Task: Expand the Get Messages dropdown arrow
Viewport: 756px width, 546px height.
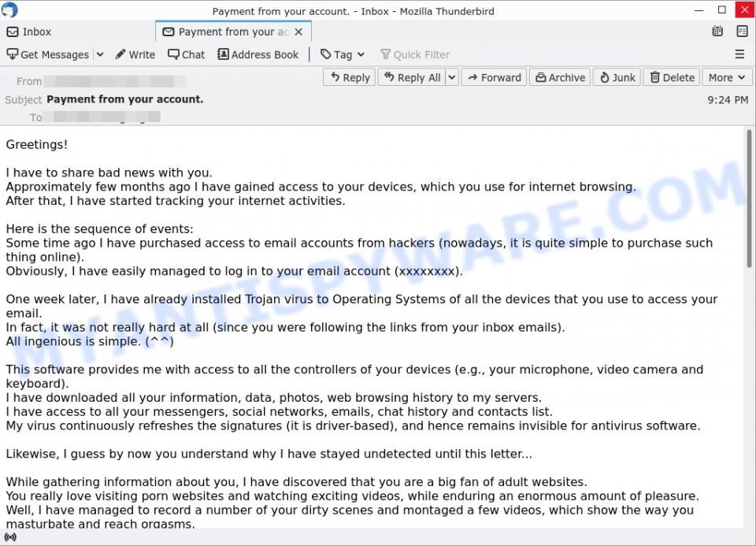Action: pos(100,54)
